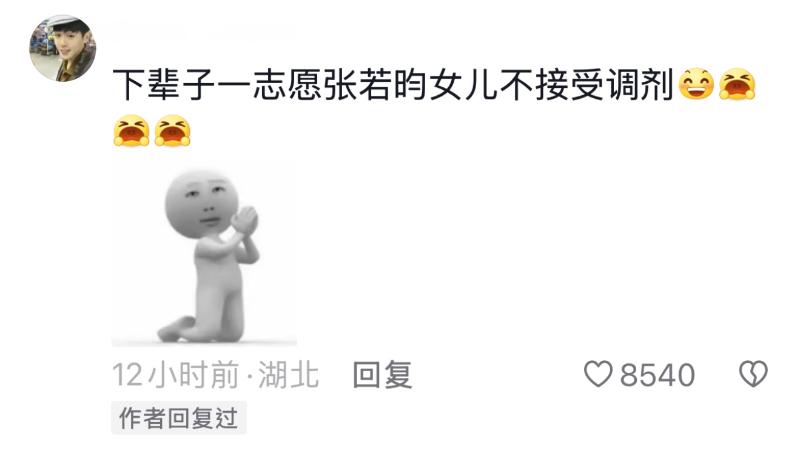Click the 湖北 location label
800x453 pixels.
(288, 375)
